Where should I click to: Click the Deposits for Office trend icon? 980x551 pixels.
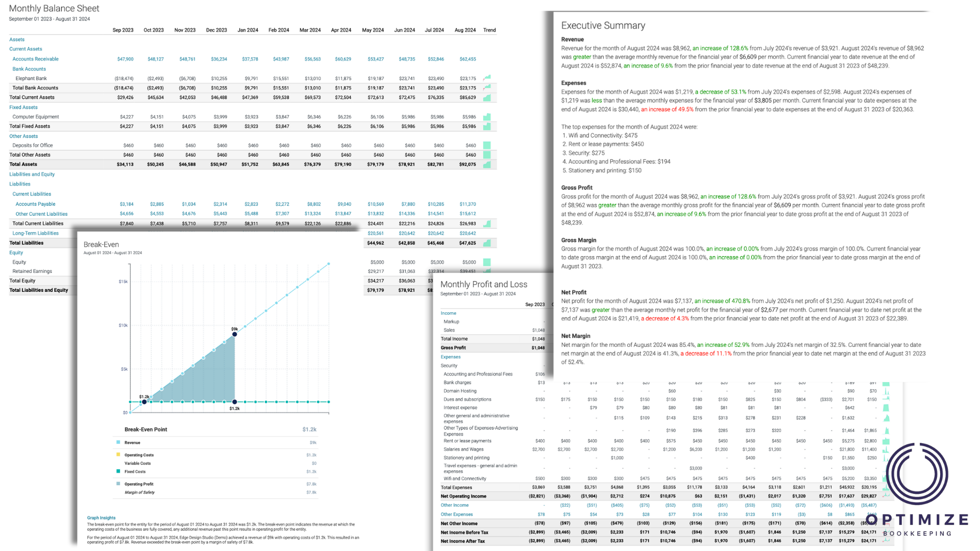click(487, 145)
